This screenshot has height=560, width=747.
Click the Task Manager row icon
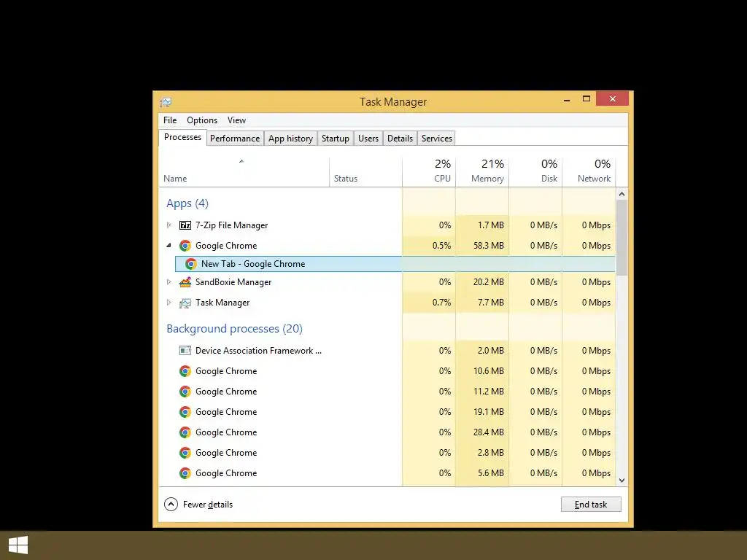click(x=185, y=303)
